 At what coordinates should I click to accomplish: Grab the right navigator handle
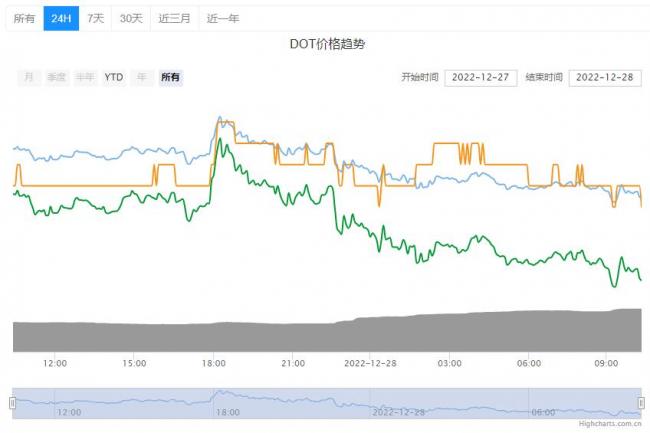(641, 403)
